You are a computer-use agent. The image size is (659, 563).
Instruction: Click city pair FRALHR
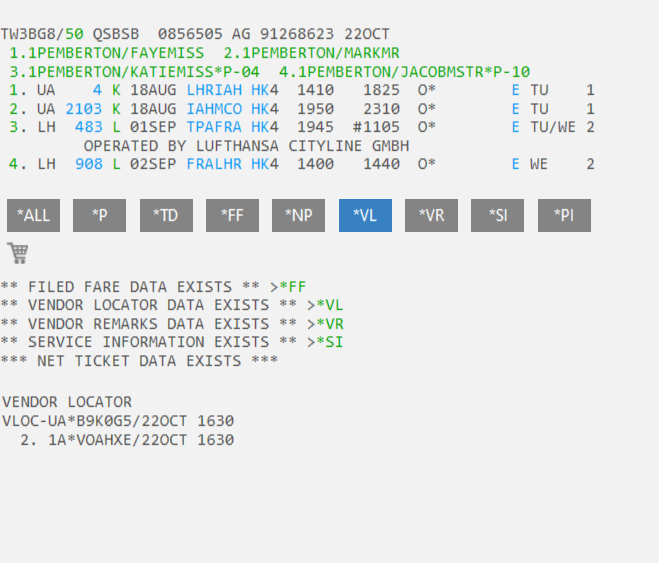click(x=214, y=164)
